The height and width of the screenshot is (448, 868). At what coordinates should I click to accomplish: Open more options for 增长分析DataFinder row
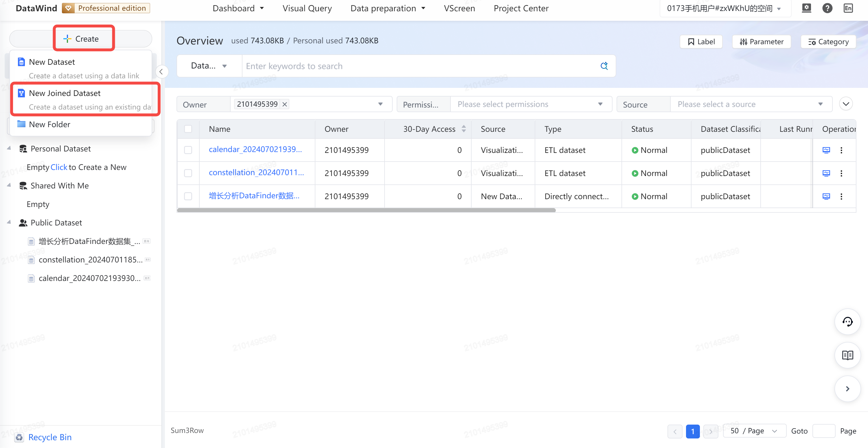841,197
